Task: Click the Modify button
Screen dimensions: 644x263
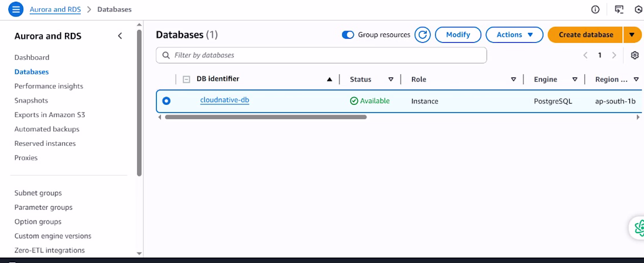Action: point(458,35)
